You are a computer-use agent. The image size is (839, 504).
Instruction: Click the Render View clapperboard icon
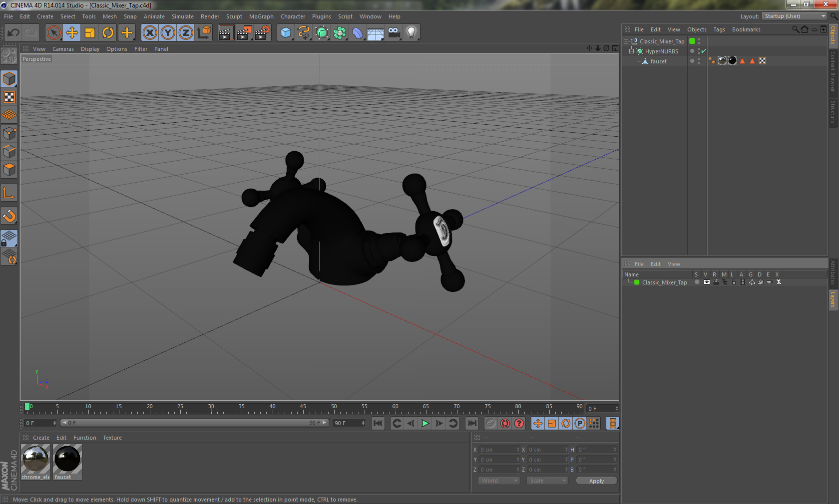226,33
